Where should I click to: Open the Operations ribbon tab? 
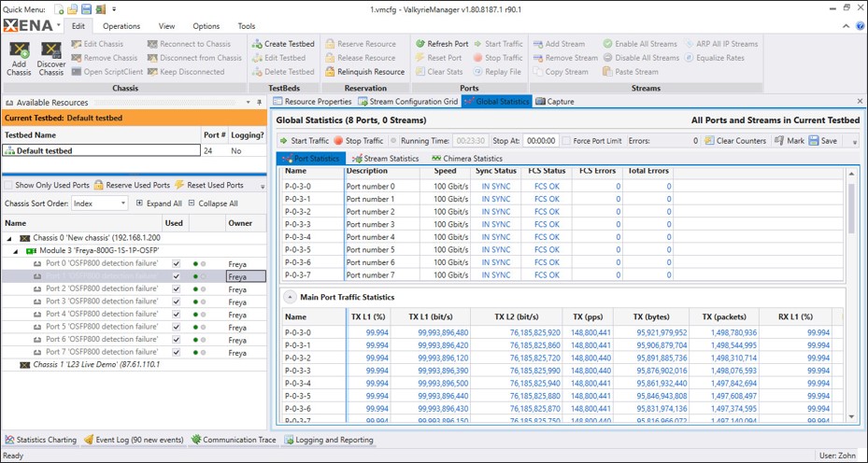(121, 26)
